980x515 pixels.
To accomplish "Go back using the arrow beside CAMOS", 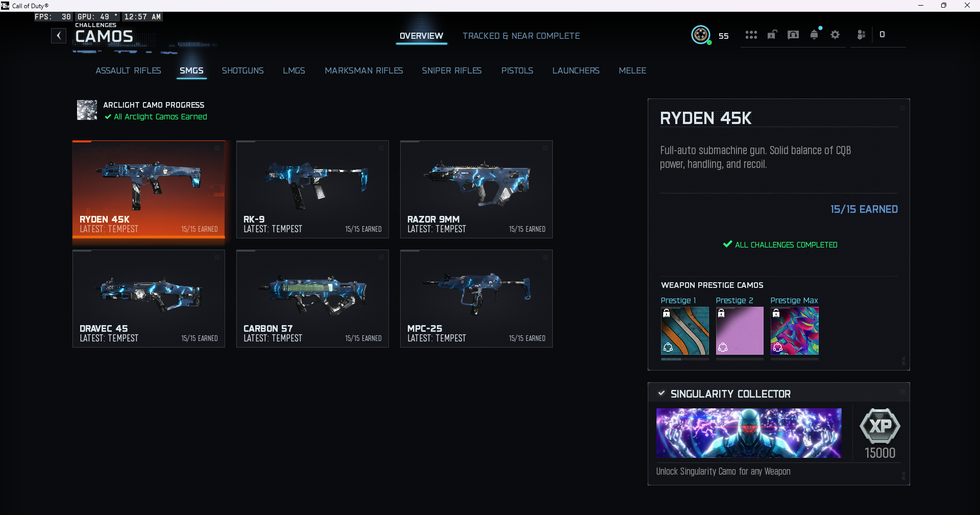I will 59,36.
